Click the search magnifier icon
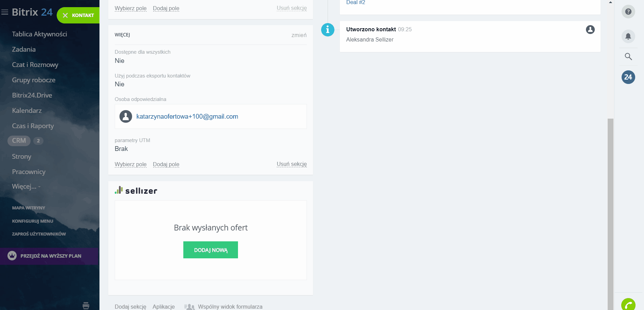Image resolution: width=644 pixels, height=310 pixels. tap(628, 56)
